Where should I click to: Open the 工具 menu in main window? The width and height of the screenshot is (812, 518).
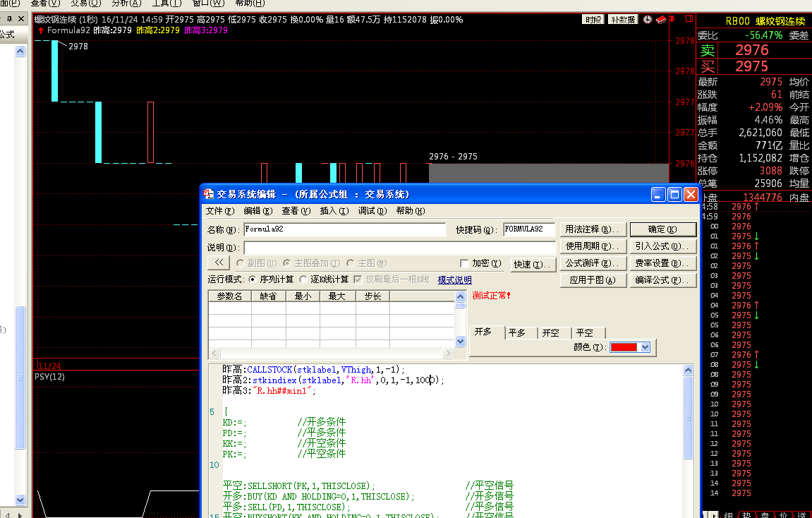click(166, 3)
